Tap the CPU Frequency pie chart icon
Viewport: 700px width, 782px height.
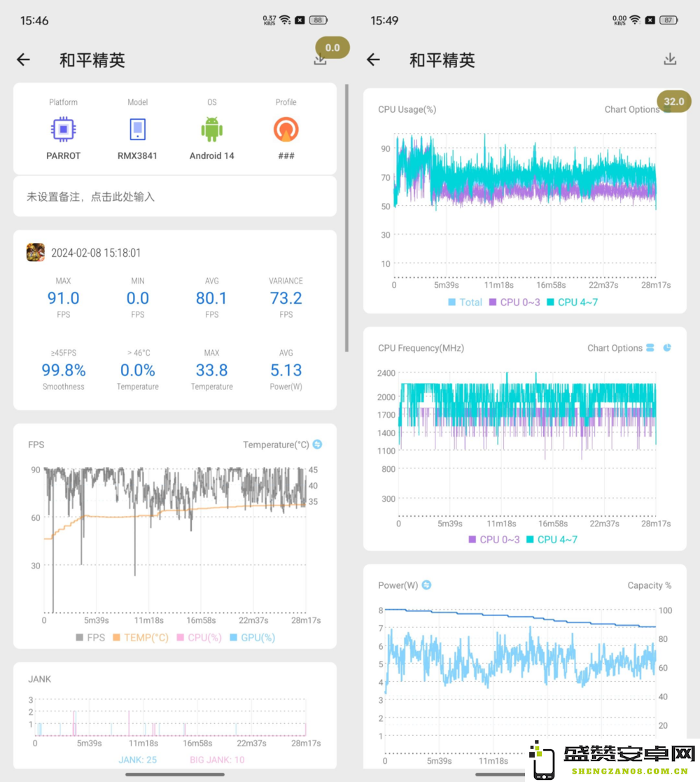coord(667,348)
